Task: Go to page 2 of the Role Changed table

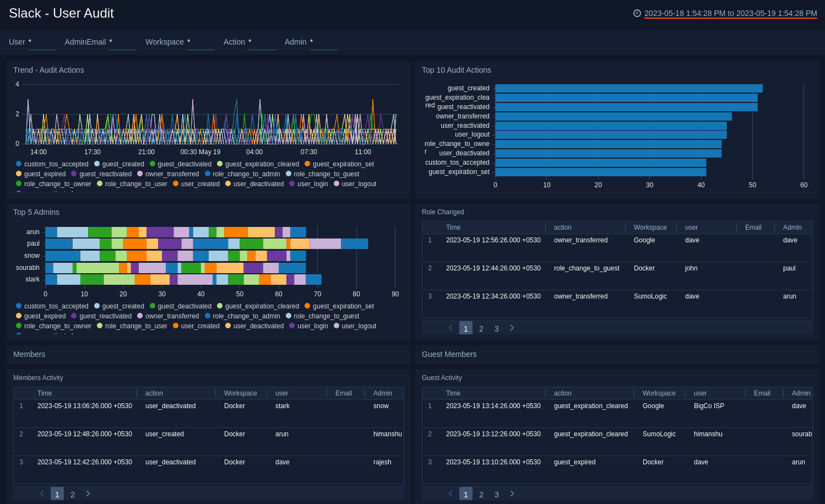Action: 481,328
